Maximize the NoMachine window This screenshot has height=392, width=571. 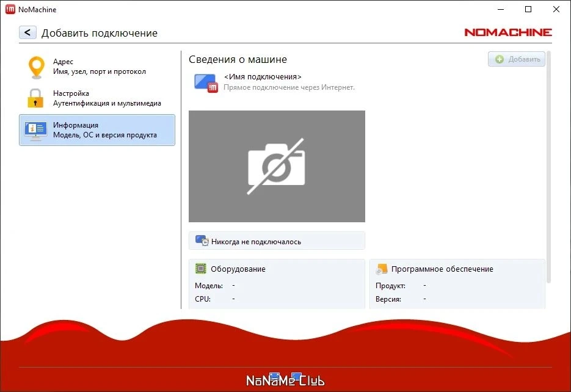[528, 9]
